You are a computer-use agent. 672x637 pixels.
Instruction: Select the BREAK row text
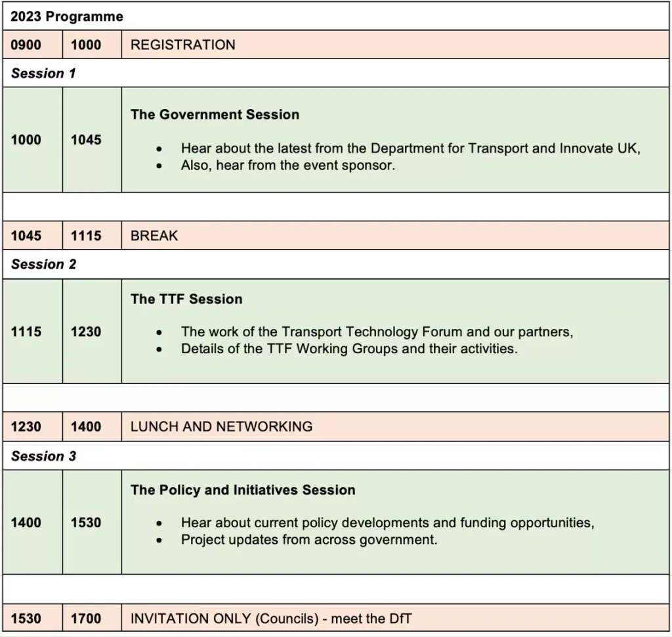154,236
